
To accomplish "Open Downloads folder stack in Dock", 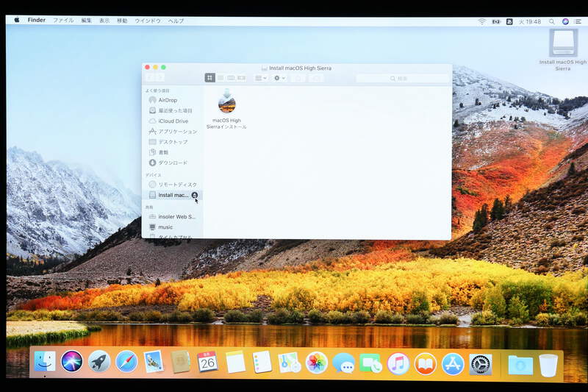I will 520,365.
